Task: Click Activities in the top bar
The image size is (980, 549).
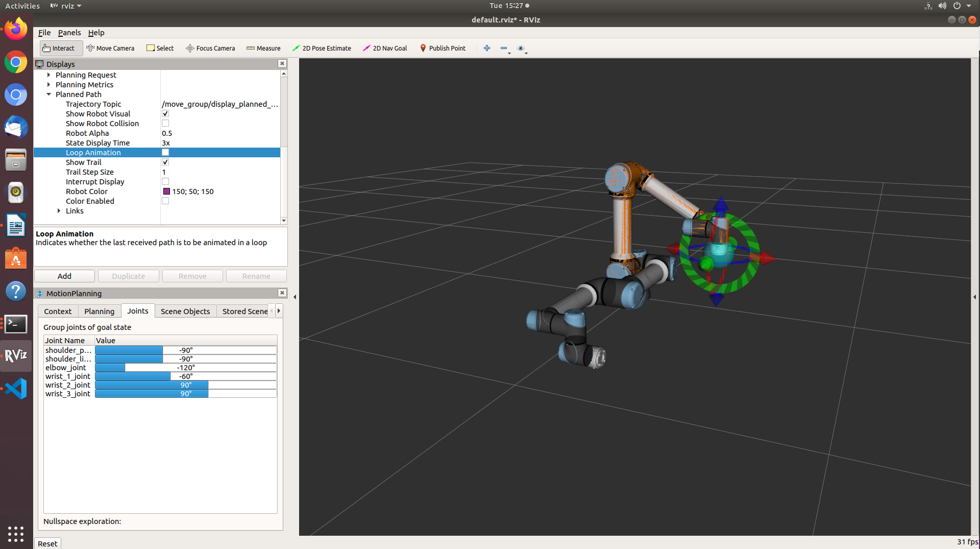Action: tap(22, 6)
